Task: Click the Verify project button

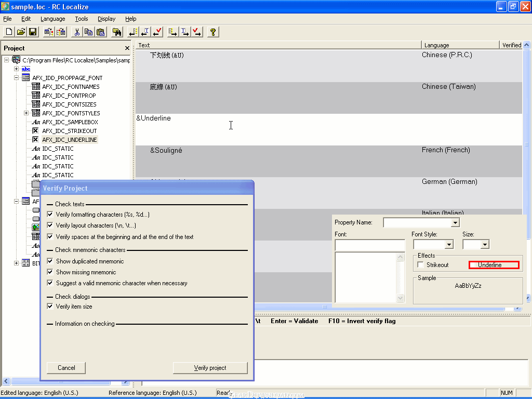Action: (x=210, y=368)
